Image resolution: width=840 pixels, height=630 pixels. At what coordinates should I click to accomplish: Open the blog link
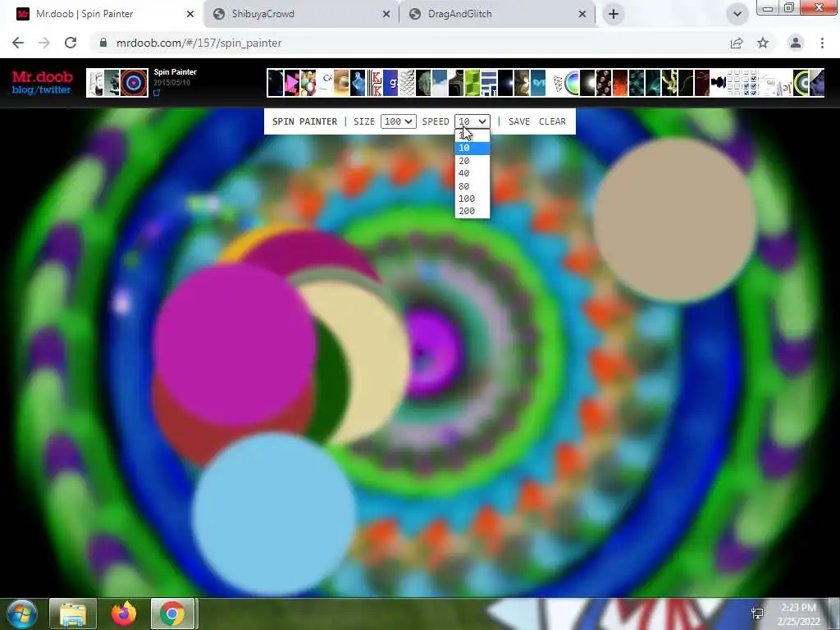click(x=23, y=90)
